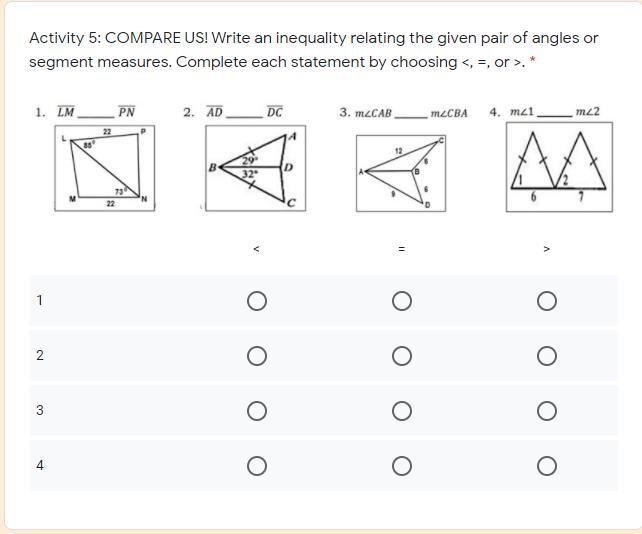Image resolution: width=642 pixels, height=534 pixels.
Task: Choose equals for row 2
Action: click(402, 356)
